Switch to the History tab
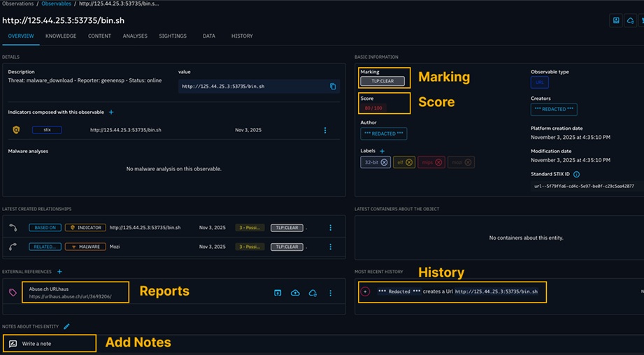Image resolution: width=644 pixels, height=355 pixels. [x=242, y=36]
